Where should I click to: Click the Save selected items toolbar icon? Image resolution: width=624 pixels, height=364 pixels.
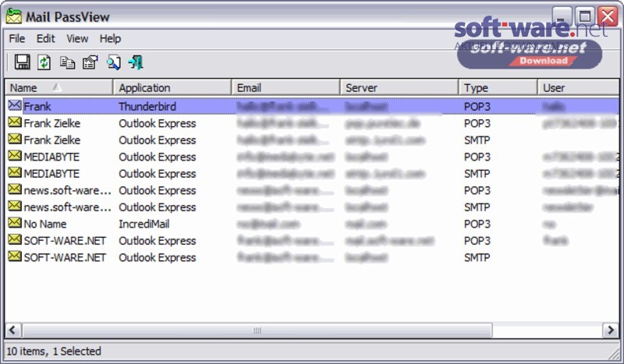(x=22, y=62)
